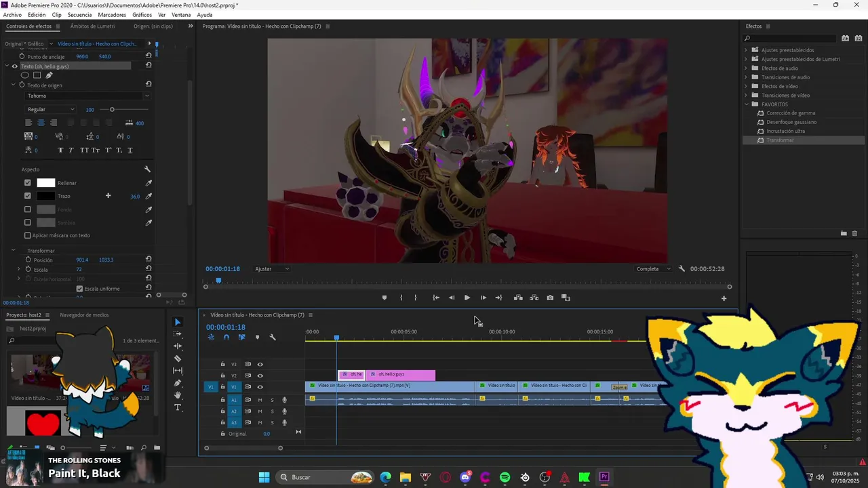Image resolution: width=868 pixels, height=488 pixels.
Task: Export frame with the camera icon
Action: coord(550,298)
